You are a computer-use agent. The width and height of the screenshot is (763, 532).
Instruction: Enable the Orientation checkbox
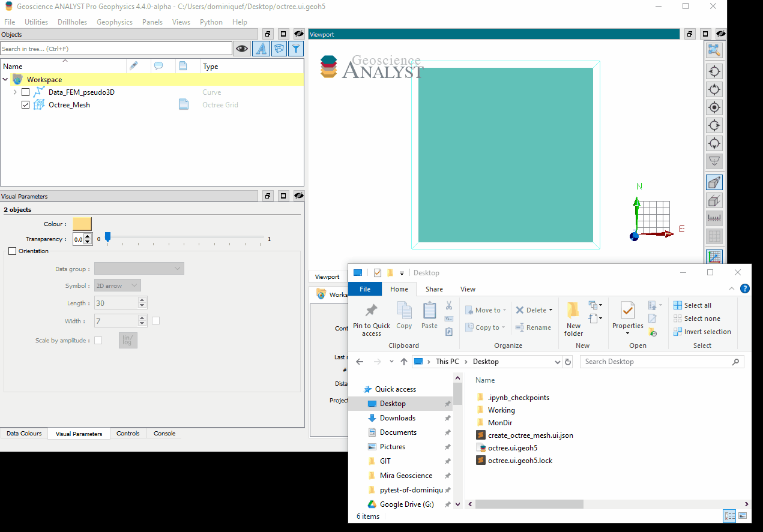(x=13, y=251)
